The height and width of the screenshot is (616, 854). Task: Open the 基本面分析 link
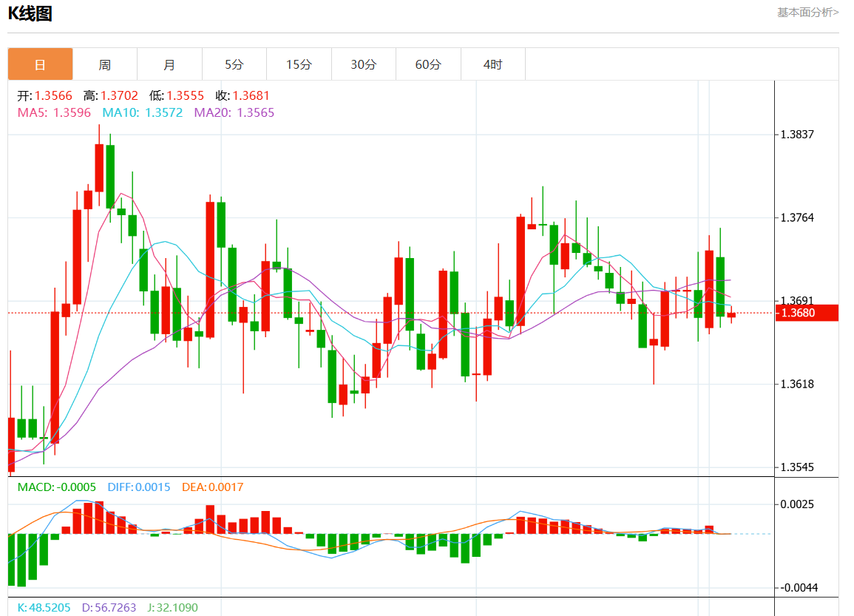(807, 12)
